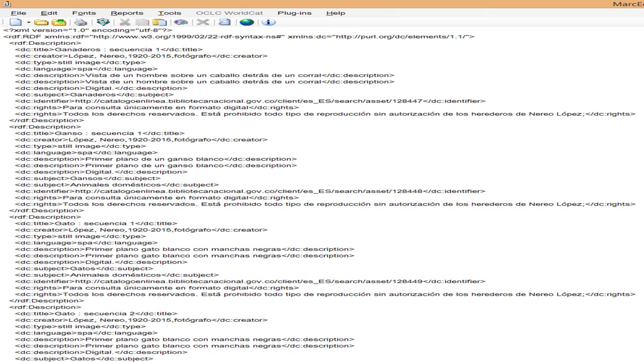
Task: Click the Paste clipboard icon
Action: pyautogui.click(x=159, y=22)
